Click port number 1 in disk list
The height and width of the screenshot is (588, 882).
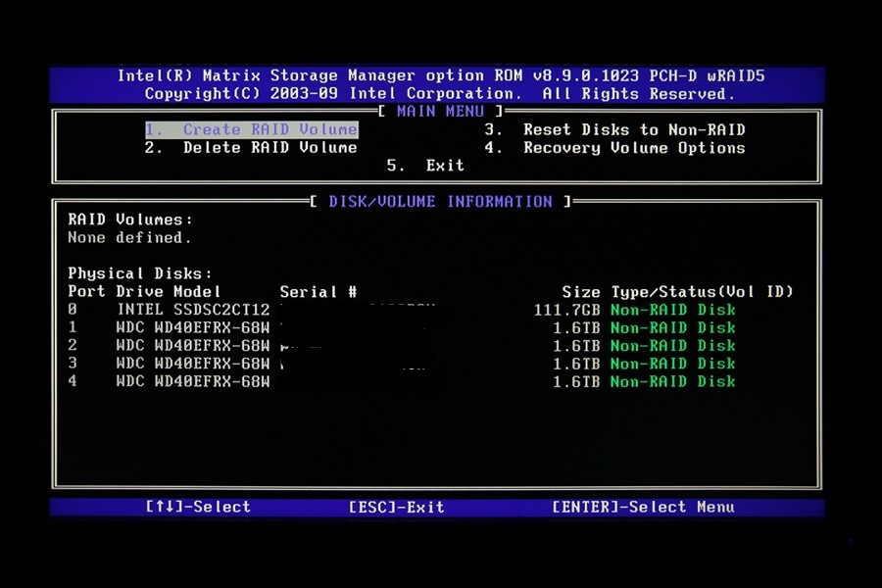point(73,327)
